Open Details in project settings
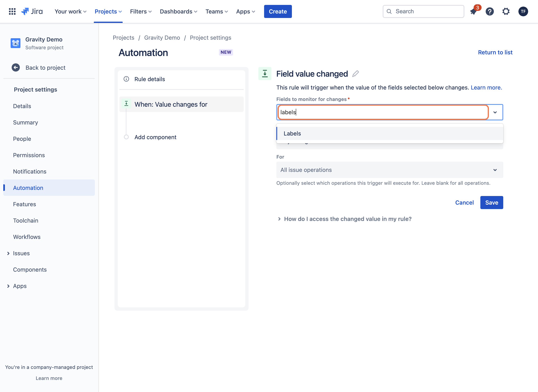538x392 pixels. [x=22, y=106]
